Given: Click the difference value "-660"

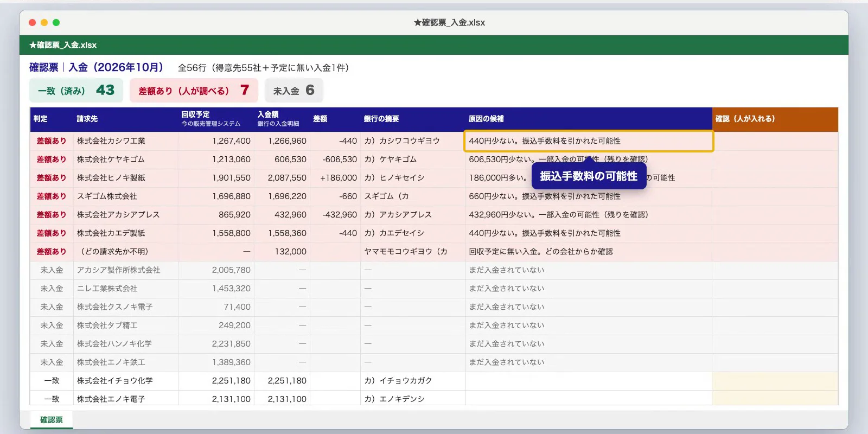Looking at the screenshot, I should [x=348, y=196].
